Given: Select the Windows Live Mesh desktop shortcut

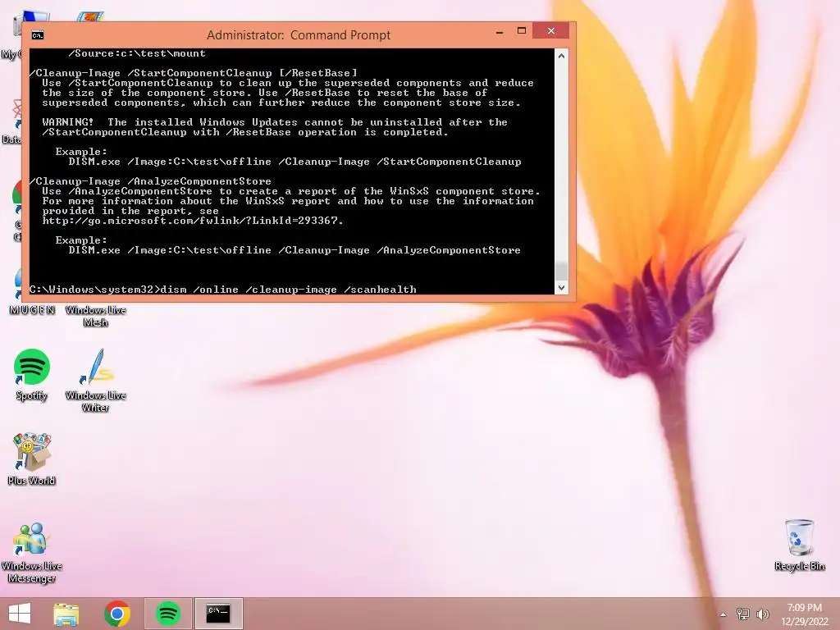Looking at the screenshot, I should point(95,316).
